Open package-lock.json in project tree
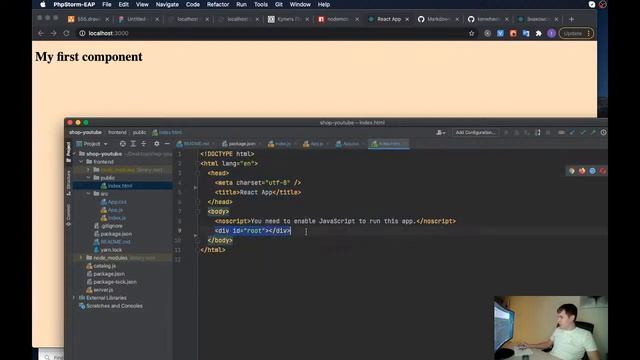The height and width of the screenshot is (360, 640). click(114, 282)
